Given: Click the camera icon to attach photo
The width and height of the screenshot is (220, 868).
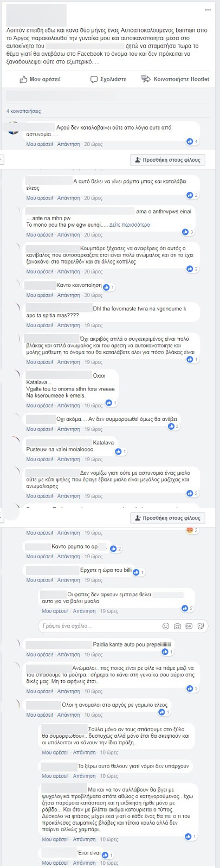Looking at the screenshot, I should point(177,626).
